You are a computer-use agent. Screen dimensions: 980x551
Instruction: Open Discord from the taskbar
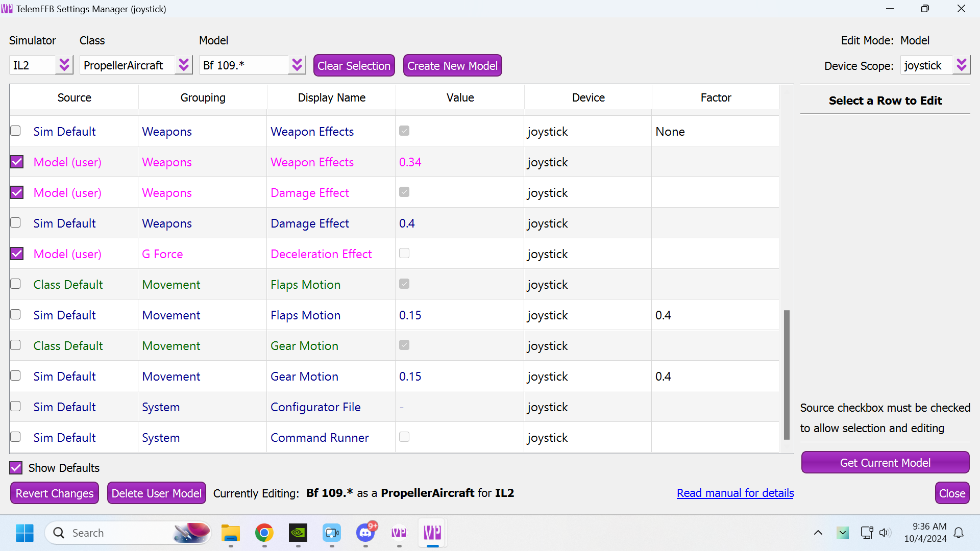coord(365,533)
